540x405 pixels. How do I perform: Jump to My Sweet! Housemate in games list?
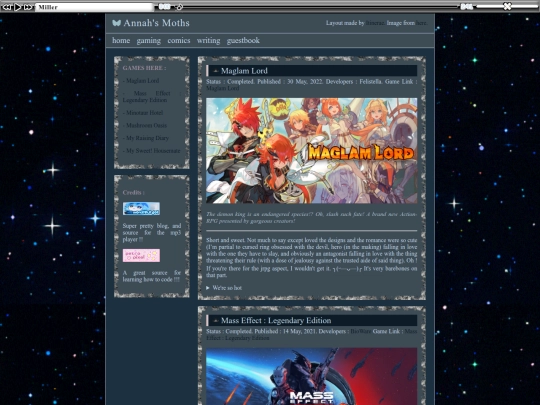[152, 151]
